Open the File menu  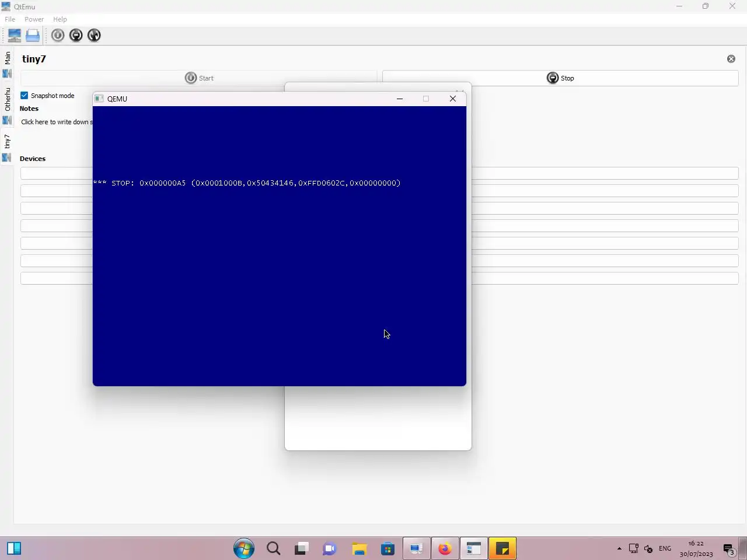tap(10, 19)
